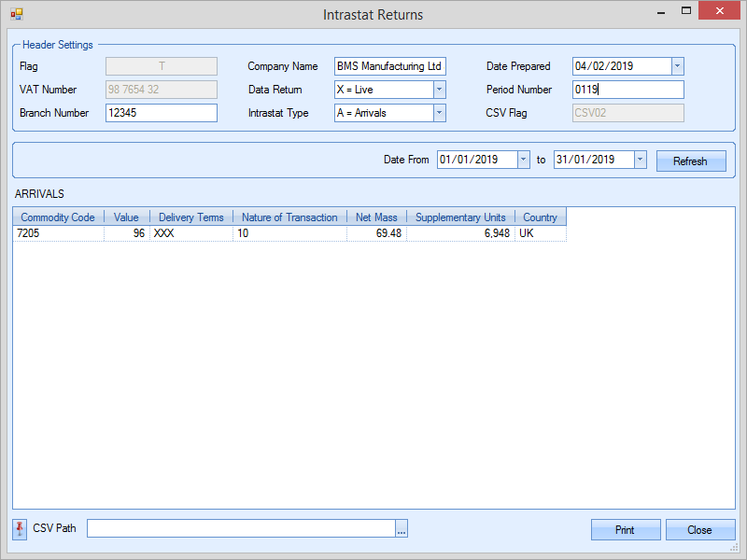This screenshot has height=560, width=747.
Task: Open the Date To calendar dropdown
Action: click(x=640, y=160)
